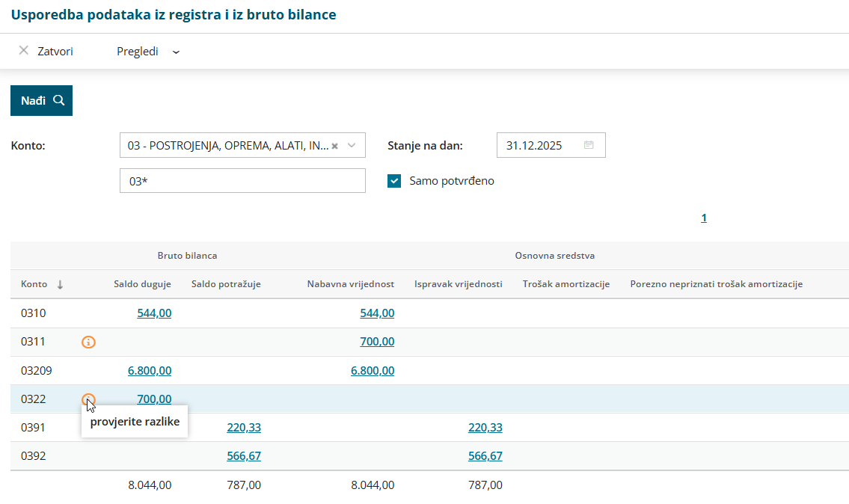
Task: Sort by Konto column arrow
Action: click(x=61, y=284)
